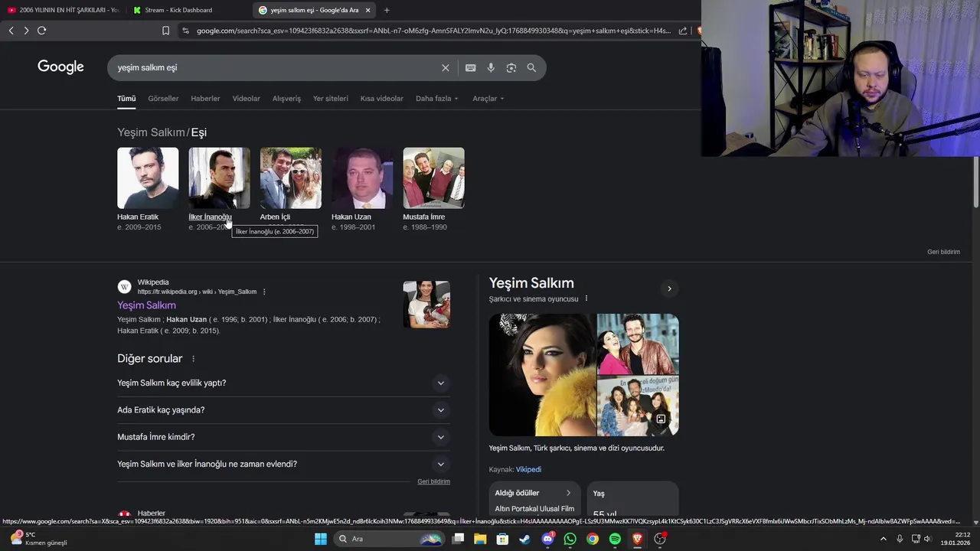980x551 pixels.
Task: Clear the Google search box with X
Action: pyautogui.click(x=446, y=68)
